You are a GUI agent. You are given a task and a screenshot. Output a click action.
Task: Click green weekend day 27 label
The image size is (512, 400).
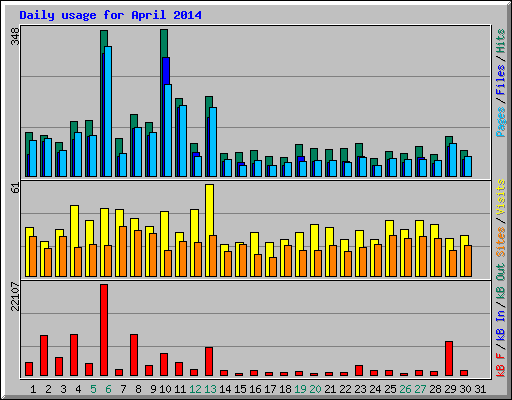420,389
